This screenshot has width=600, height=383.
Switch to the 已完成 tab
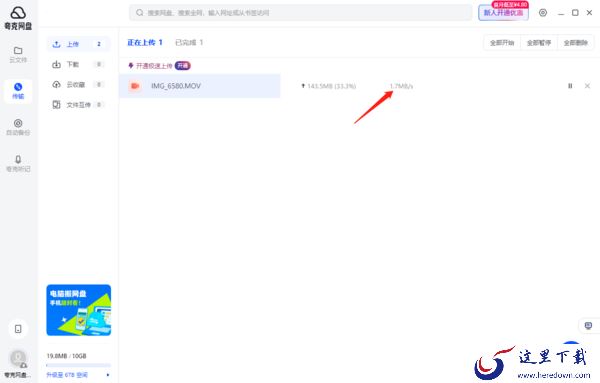tap(189, 42)
